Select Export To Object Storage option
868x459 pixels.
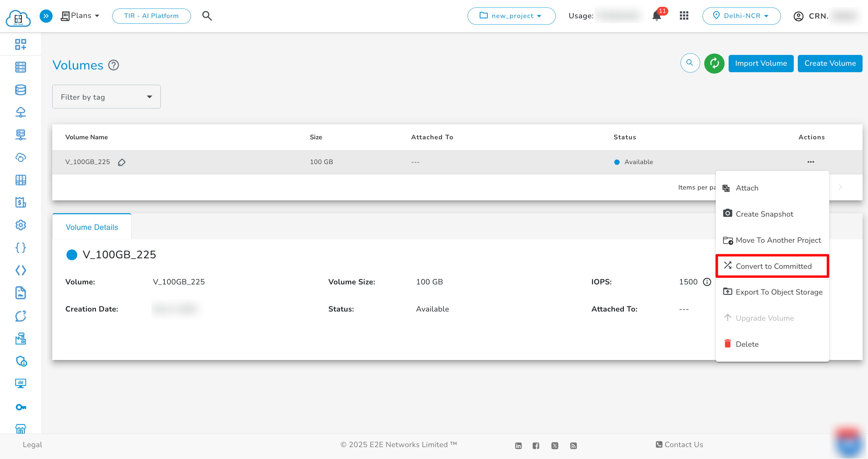click(x=778, y=292)
